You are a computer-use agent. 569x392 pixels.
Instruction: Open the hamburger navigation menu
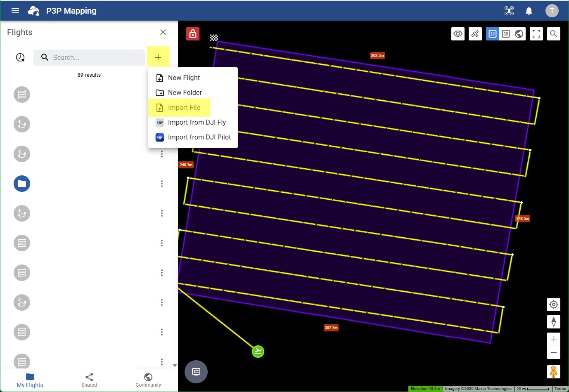(15, 11)
